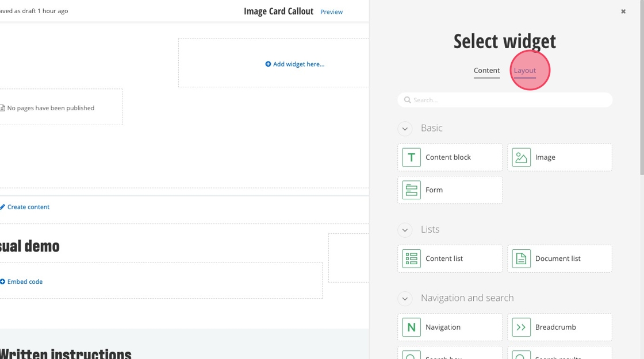Click the search magnifier icon
The image size is (644, 359).
point(408,100)
